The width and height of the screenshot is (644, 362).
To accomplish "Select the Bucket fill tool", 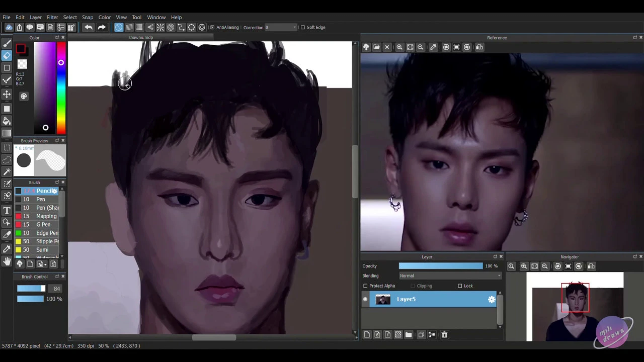I will [x=7, y=121].
